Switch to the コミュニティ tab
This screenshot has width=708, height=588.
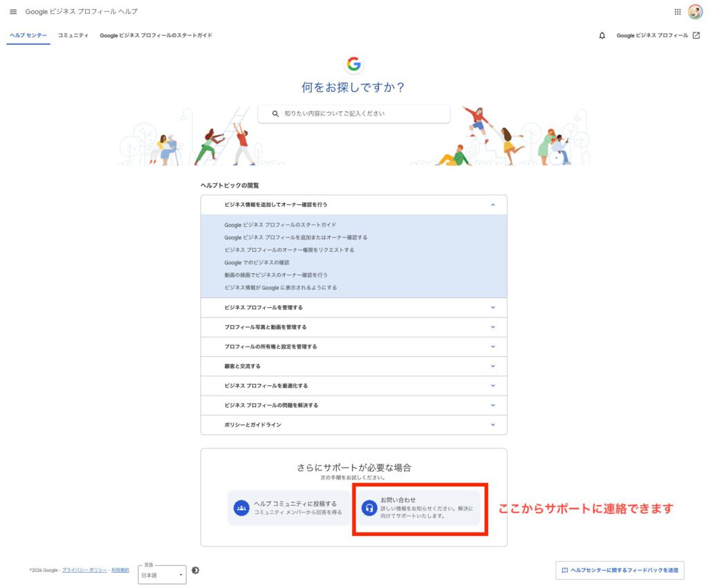tap(73, 35)
